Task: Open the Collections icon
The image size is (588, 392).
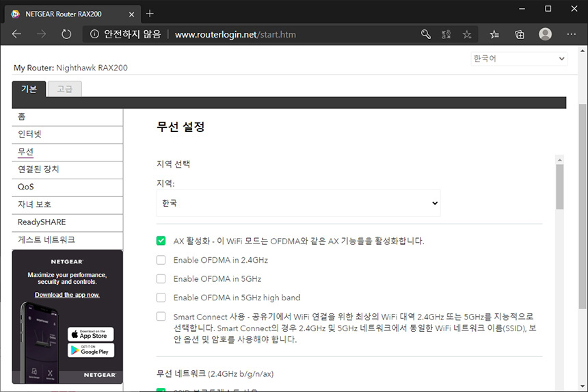Action: click(520, 34)
